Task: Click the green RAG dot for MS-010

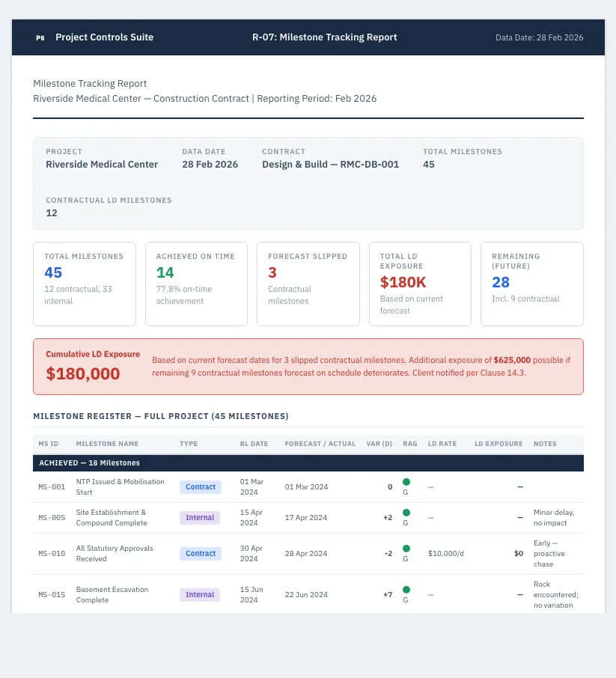Action: pos(406,549)
